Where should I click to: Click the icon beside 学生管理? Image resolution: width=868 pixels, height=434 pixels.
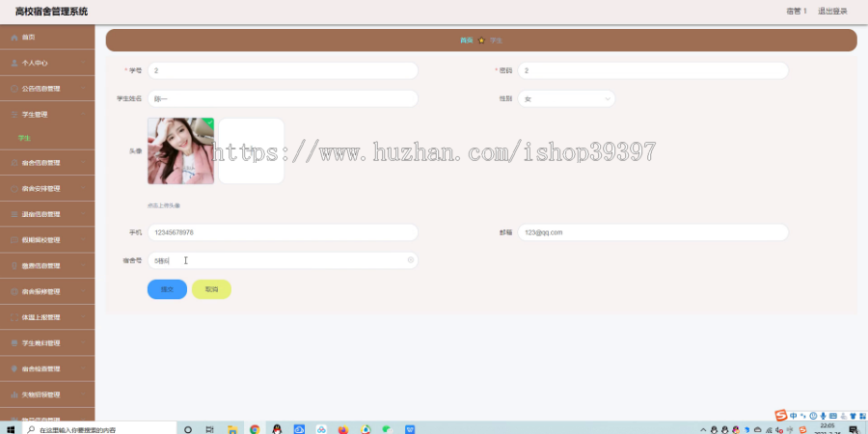point(14,115)
